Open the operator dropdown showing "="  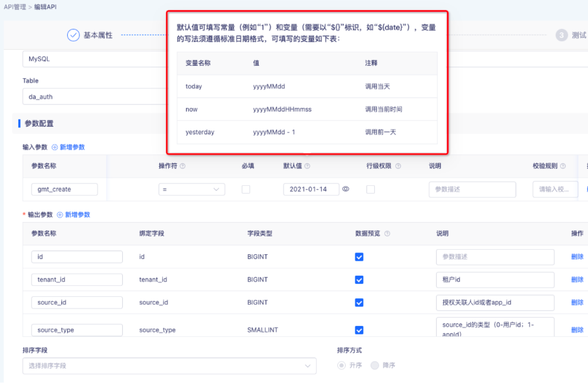[x=191, y=189]
